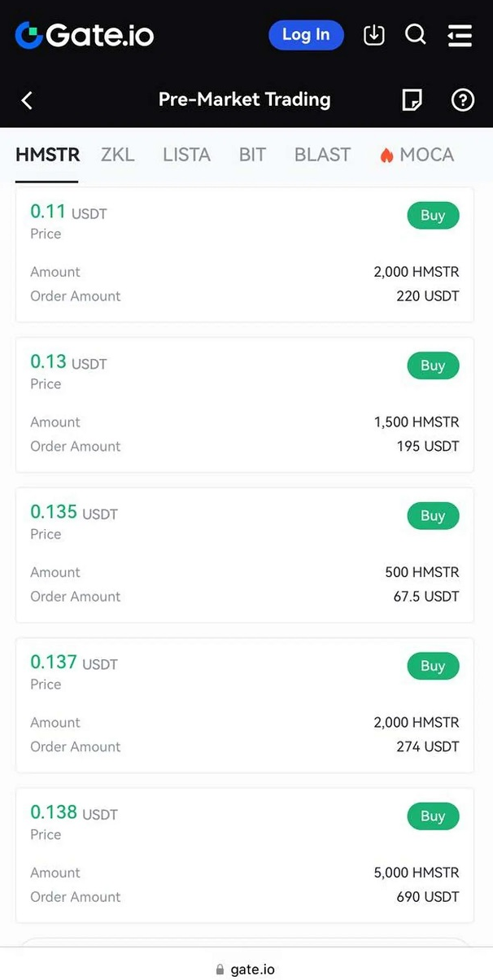Buy the 0.137 USDT HMSTR order

(433, 666)
